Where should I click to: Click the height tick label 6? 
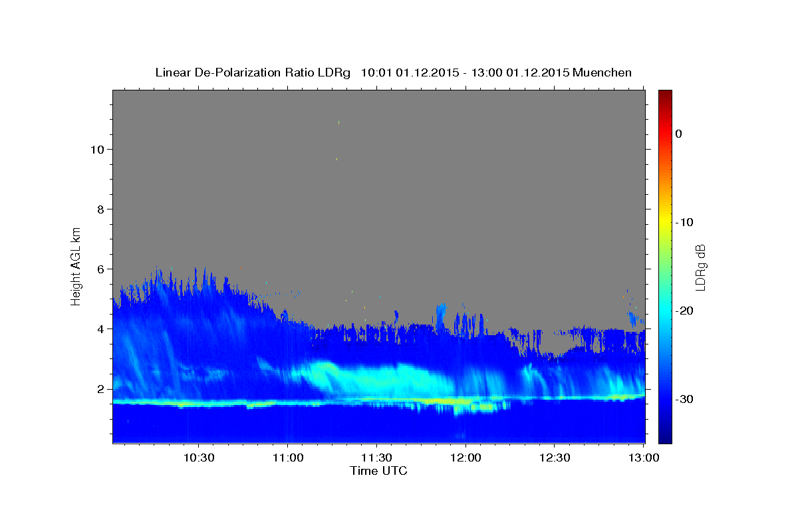coord(102,269)
